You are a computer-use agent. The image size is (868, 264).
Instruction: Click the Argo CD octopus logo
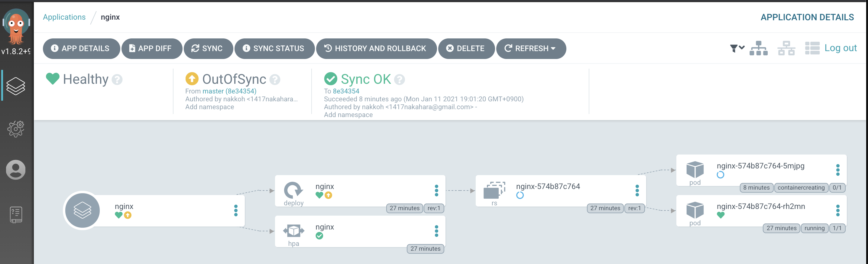[x=16, y=26]
